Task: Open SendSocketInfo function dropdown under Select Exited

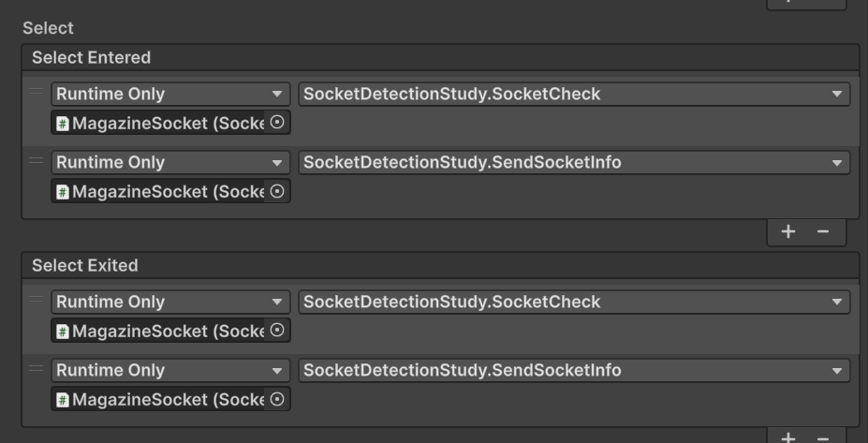Action: tap(574, 370)
